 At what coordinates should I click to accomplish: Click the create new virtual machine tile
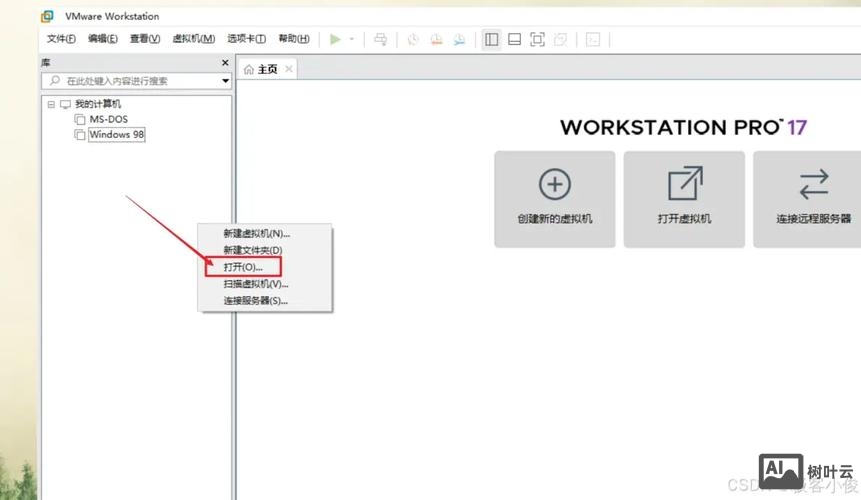pyautogui.click(x=554, y=198)
